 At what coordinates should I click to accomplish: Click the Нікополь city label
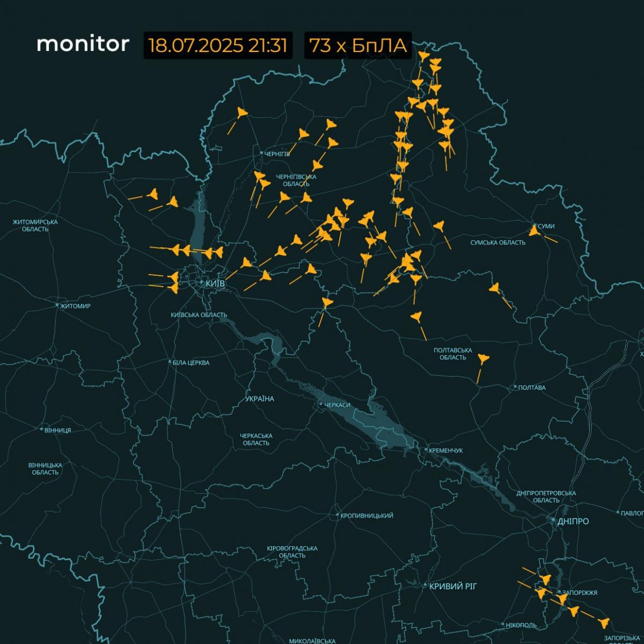(x=522, y=625)
